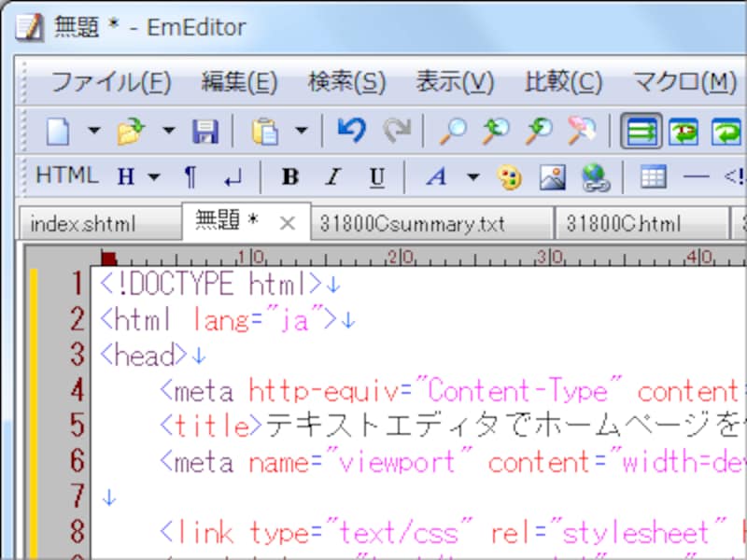Click line number 5 in gutter
747x560 pixels.
tap(78, 426)
